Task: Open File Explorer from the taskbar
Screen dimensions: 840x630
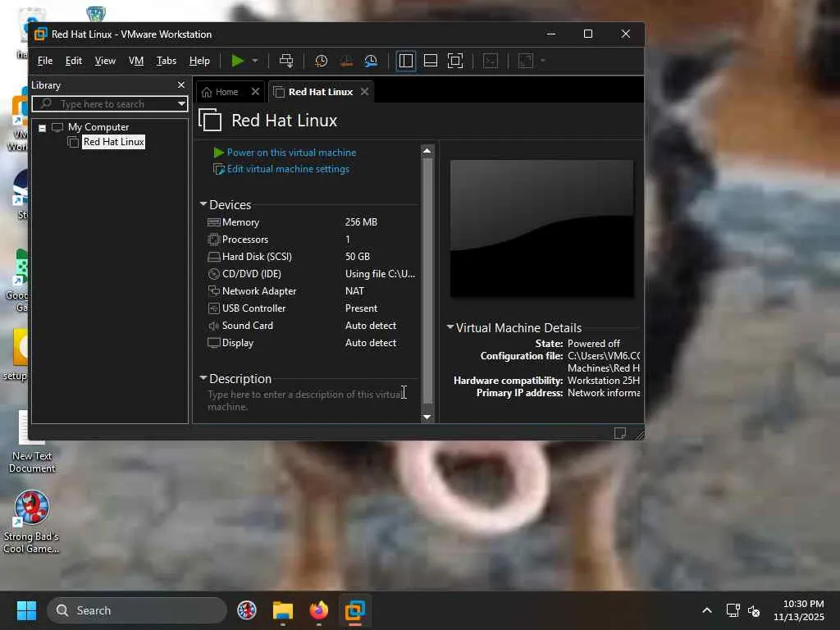Action: [283, 610]
